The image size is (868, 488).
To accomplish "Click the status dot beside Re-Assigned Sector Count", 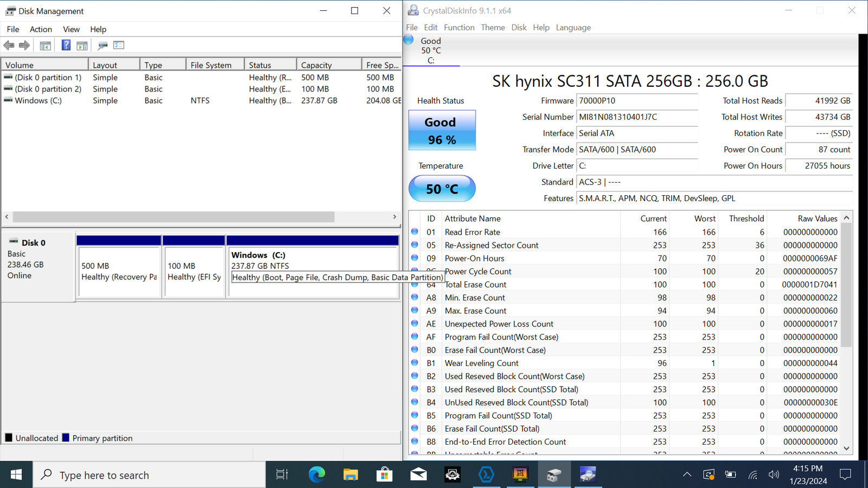I will coord(415,245).
